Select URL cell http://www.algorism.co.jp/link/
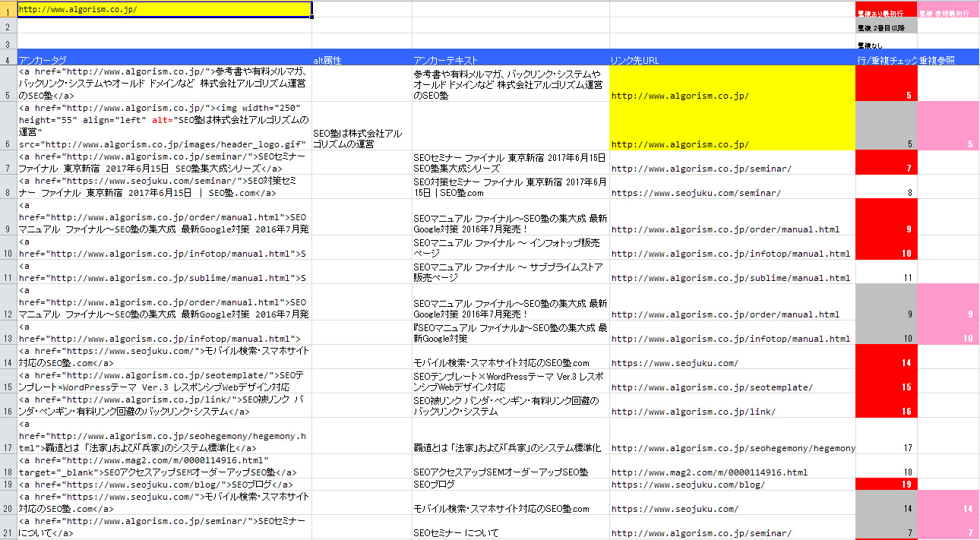Image resolution: width=980 pixels, height=540 pixels. click(732, 406)
